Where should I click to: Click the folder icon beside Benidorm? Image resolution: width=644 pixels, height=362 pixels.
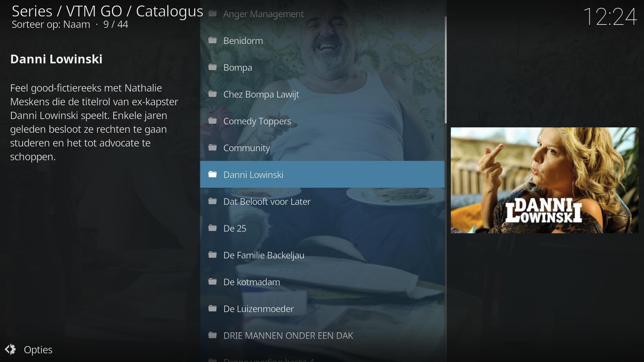(212, 41)
